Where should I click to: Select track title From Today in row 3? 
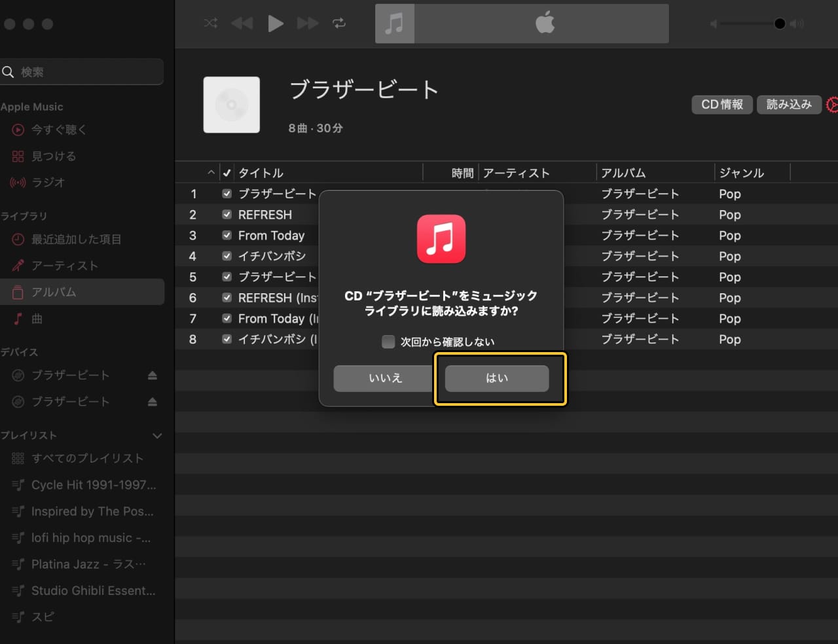tap(271, 236)
